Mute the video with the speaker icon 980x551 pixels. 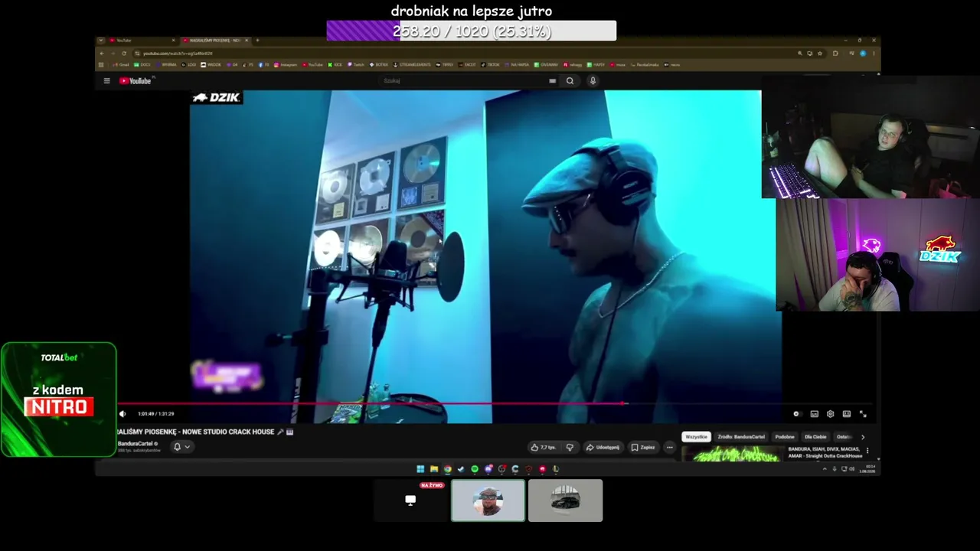(x=122, y=414)
